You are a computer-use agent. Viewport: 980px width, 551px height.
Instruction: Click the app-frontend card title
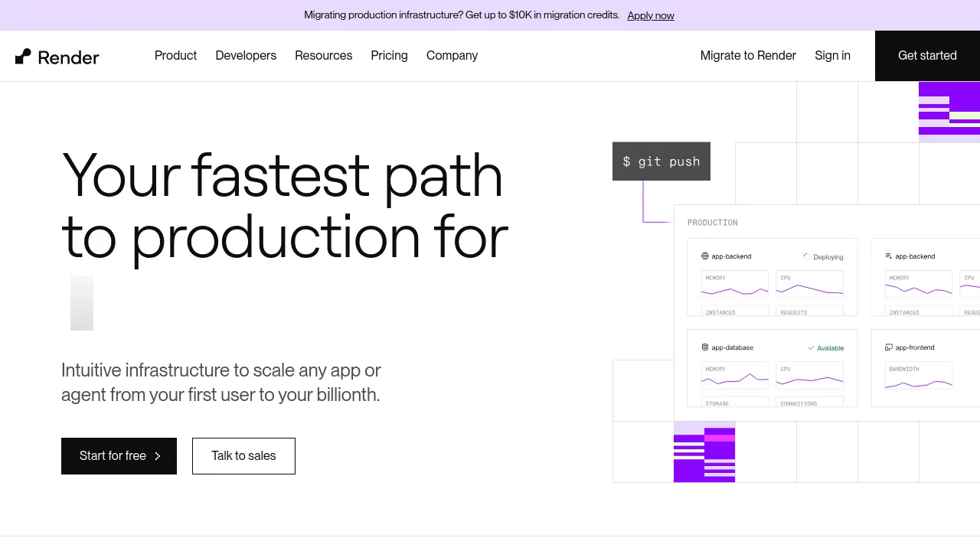tap(915, 347)
